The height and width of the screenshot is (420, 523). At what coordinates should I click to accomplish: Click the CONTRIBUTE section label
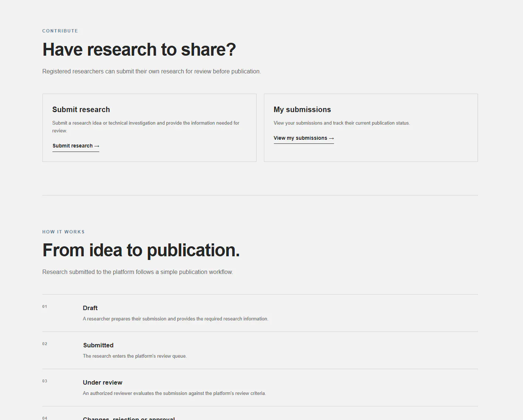point(60,31)
